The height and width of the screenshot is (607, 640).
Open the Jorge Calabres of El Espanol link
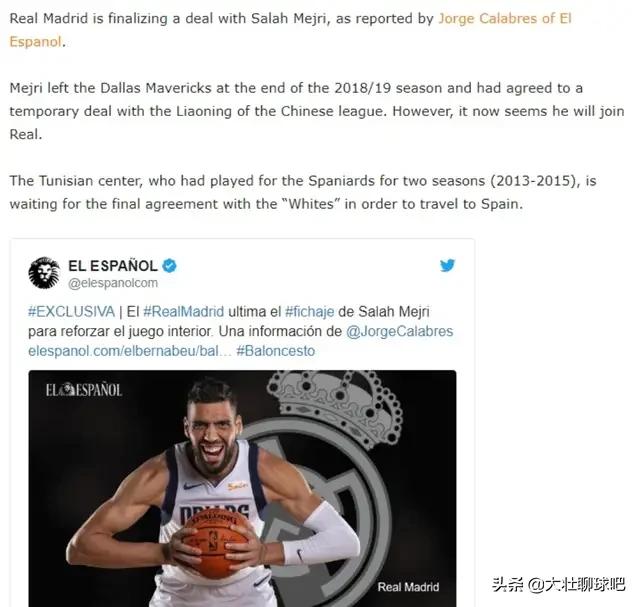pos(290,30)
